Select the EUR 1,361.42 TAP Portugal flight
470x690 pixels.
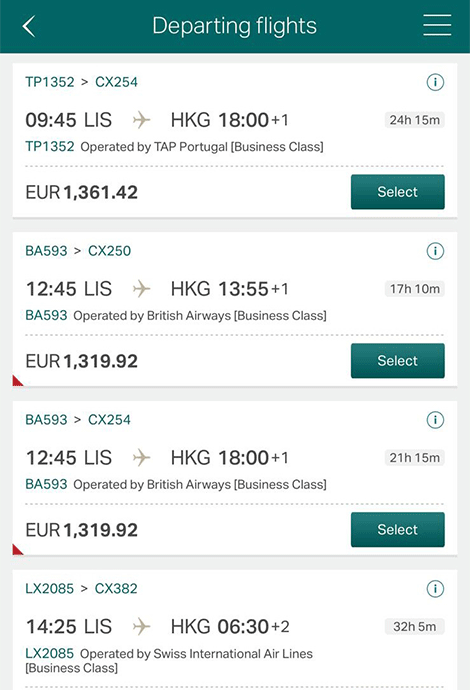coord(397,192)
